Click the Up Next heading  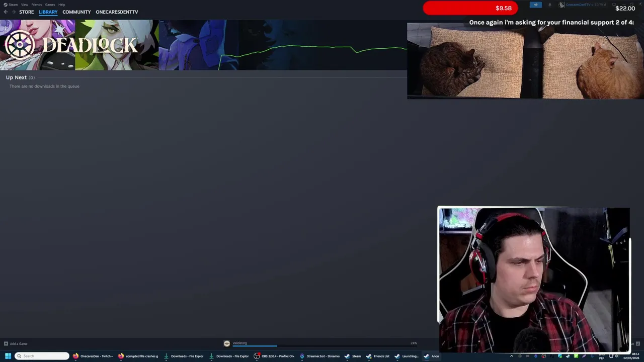[16, 77]
